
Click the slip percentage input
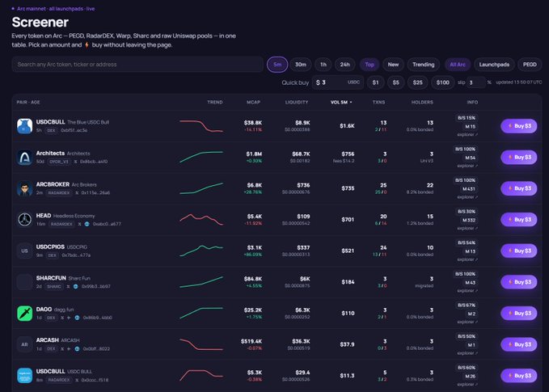pyautogui.click(x=475, y=82)
